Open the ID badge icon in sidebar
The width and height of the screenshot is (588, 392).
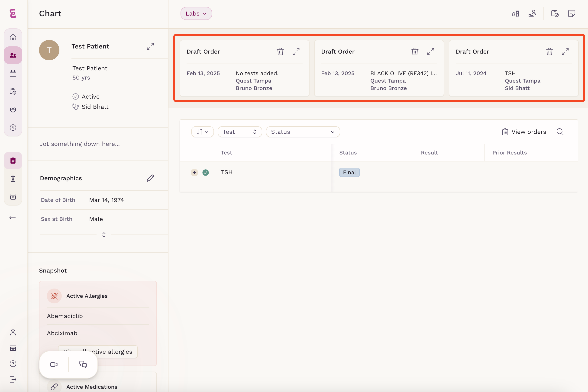[13, 179]
